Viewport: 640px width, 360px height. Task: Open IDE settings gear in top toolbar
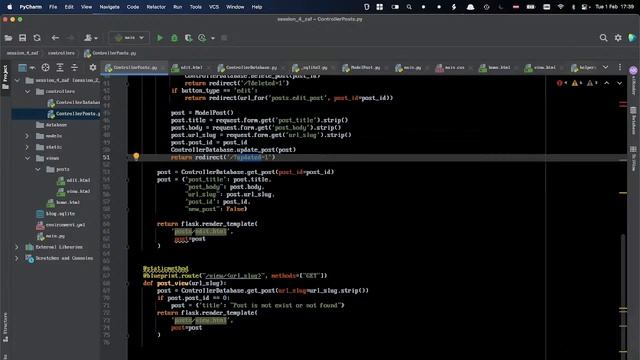click(x=618, y=38)
